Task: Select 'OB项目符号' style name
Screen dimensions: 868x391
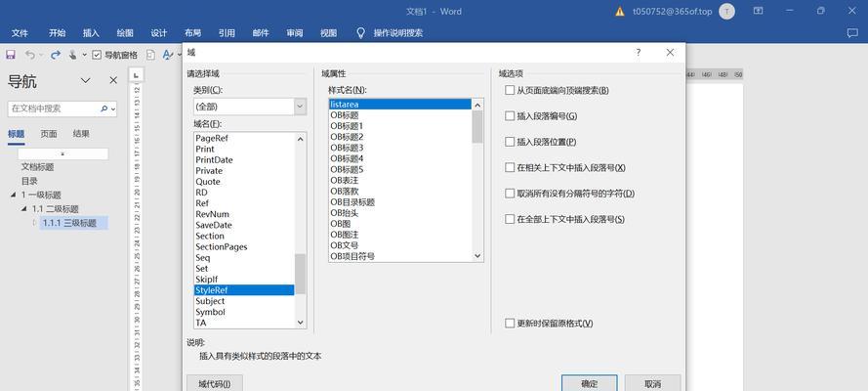Action: (352, 256)
